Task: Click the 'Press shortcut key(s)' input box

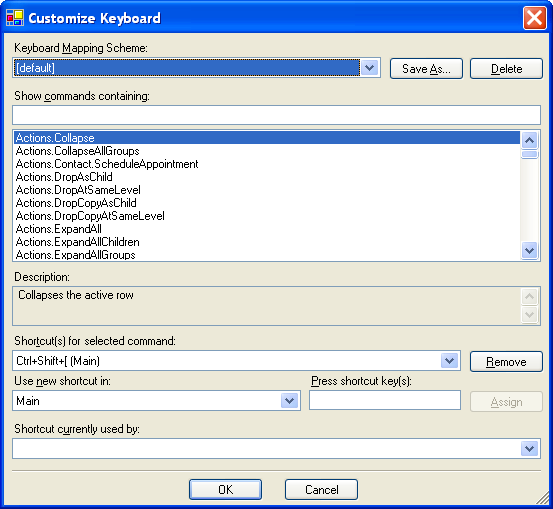Action: [385, 400]
